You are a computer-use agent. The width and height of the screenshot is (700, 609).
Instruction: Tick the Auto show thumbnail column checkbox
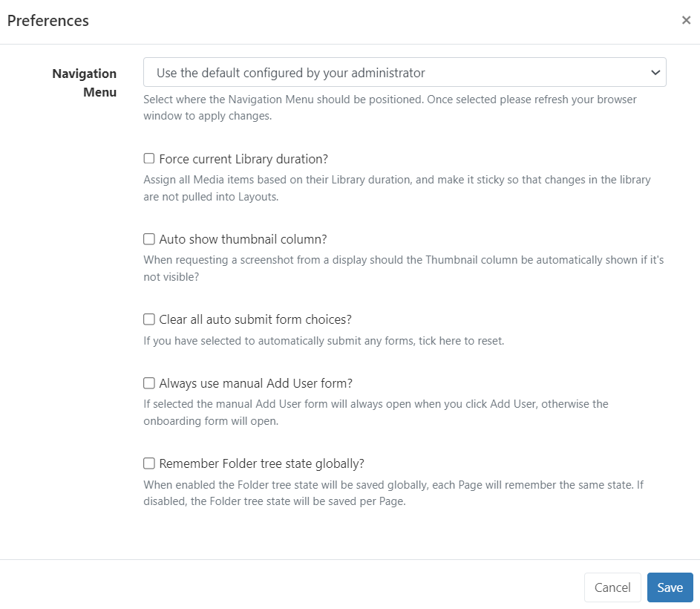[x=149, y=239]
